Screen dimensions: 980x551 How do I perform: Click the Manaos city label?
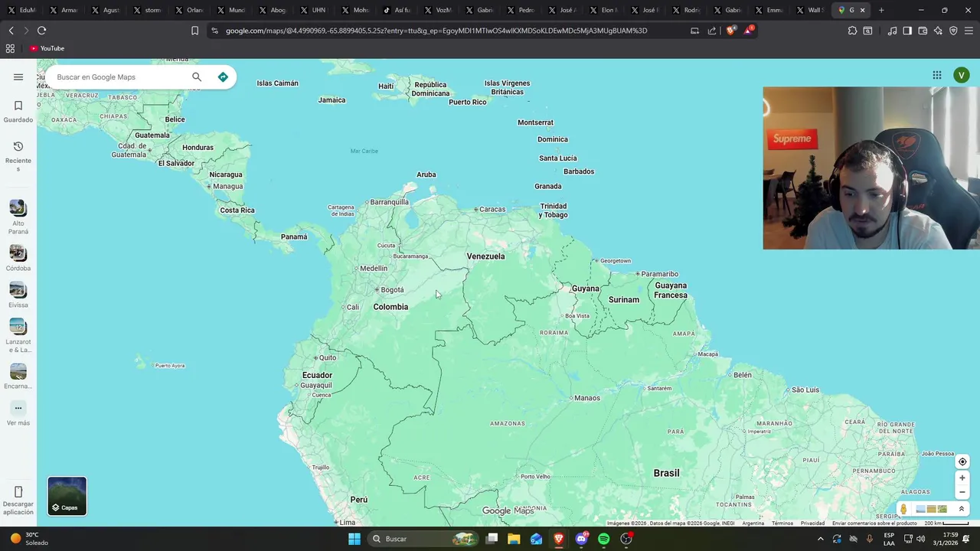pos(587,398)
